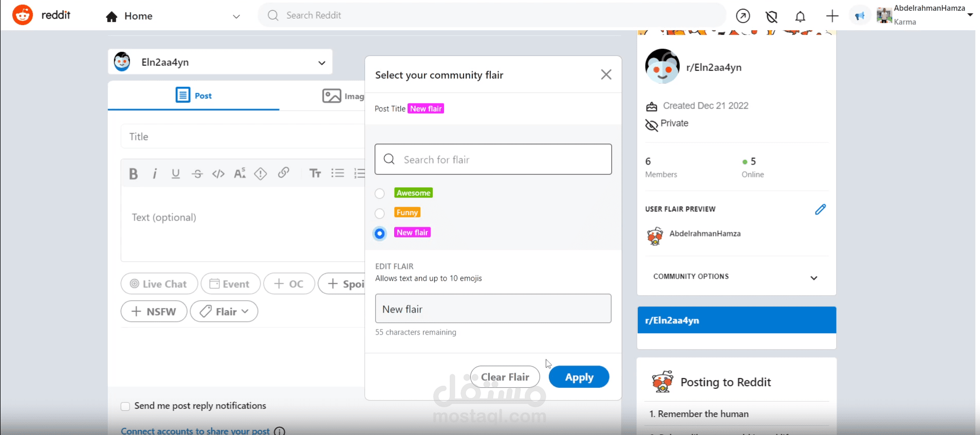Click the '55 characters remaining' text

(x=416, y=332)
